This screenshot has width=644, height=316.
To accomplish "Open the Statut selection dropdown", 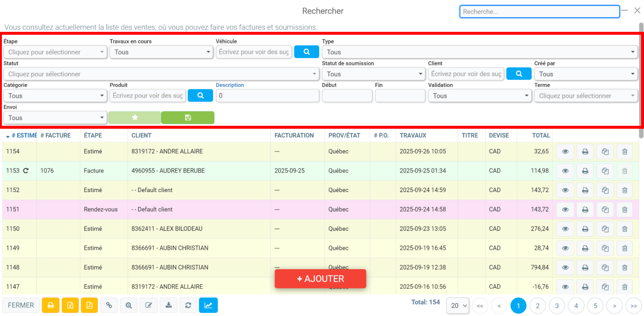I will pos(161,74).
